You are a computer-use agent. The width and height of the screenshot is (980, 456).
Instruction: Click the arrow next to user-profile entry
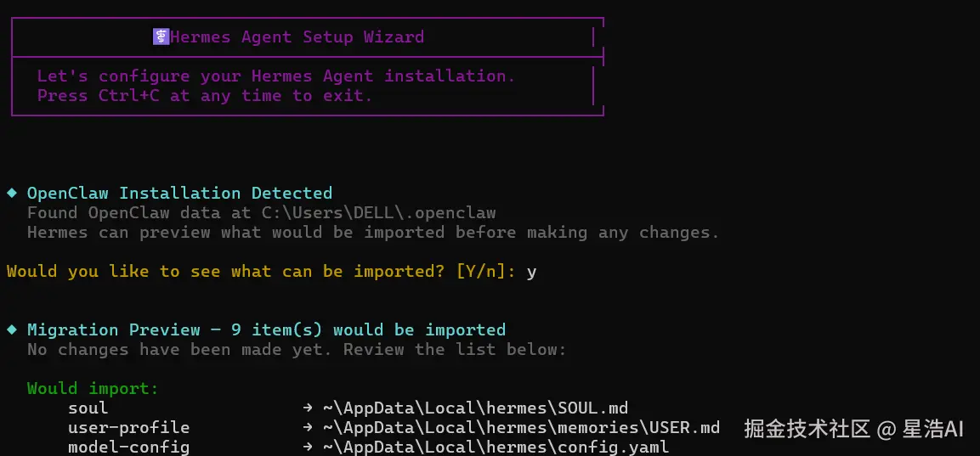[x=307, y=428]
